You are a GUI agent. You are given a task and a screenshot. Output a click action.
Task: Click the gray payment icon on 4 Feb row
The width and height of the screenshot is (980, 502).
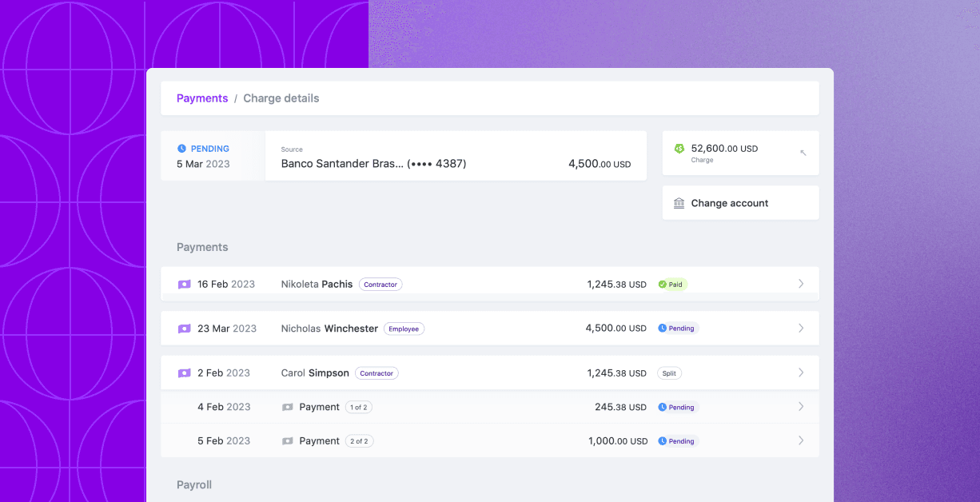tap(288, 407)
